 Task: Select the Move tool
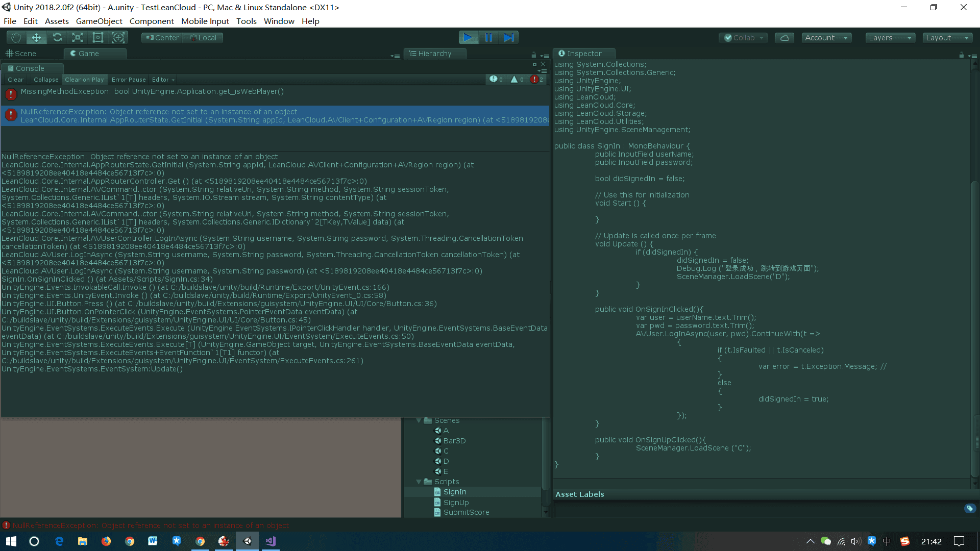pos(37,37)
